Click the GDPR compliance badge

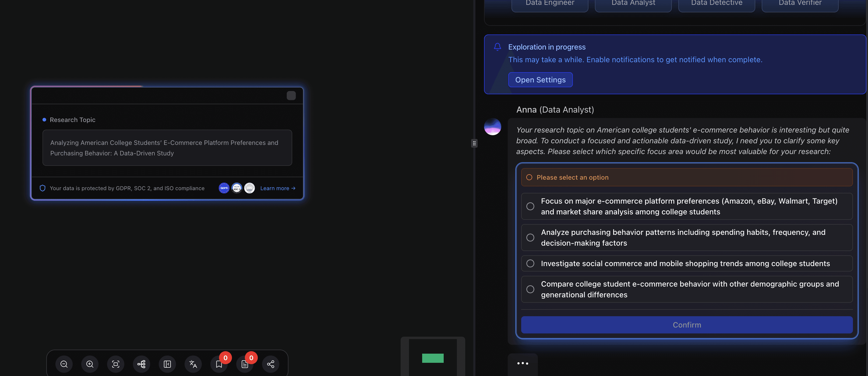pyautogui.click(x=224, y=188)
